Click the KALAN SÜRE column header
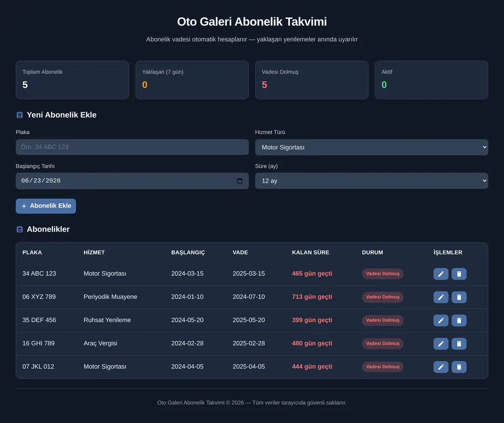The width and height of the screenshot is (504, 423). pyautogui.click(x=311, y=252)
